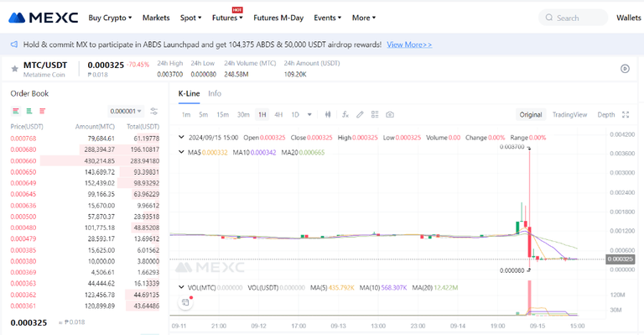Open the chart layout grid icon
Viewport: 644px width, 335px height.
[375, 115]
